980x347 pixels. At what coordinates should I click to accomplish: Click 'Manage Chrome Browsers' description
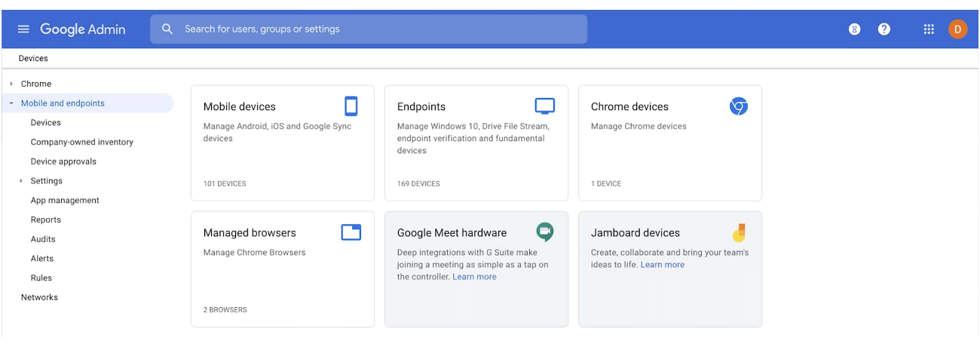[255, 253]
